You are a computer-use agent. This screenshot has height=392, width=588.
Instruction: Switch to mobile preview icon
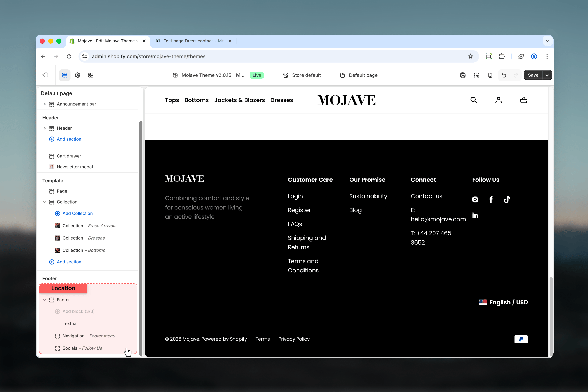tap(490, 75)
